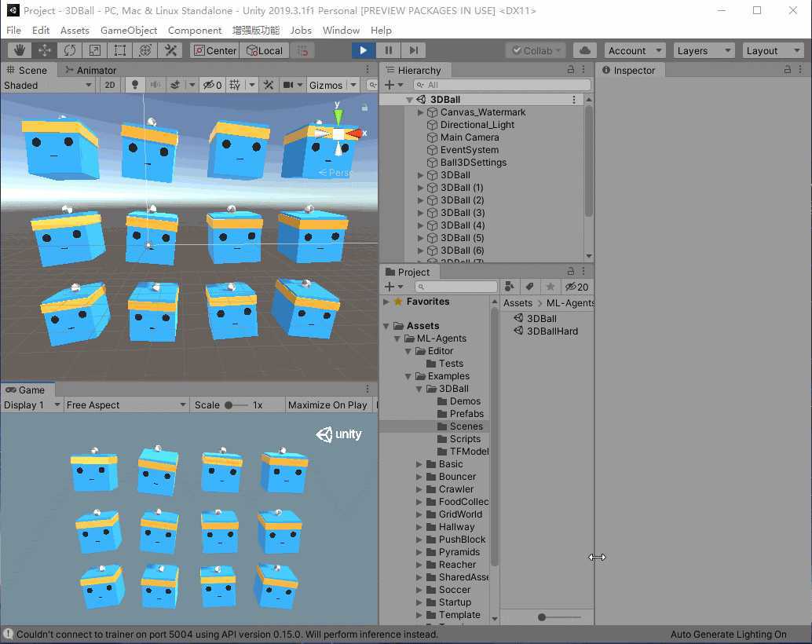Click search by label tag icon
This screenshot has height=644, width=812.
(x=530, y=287)
